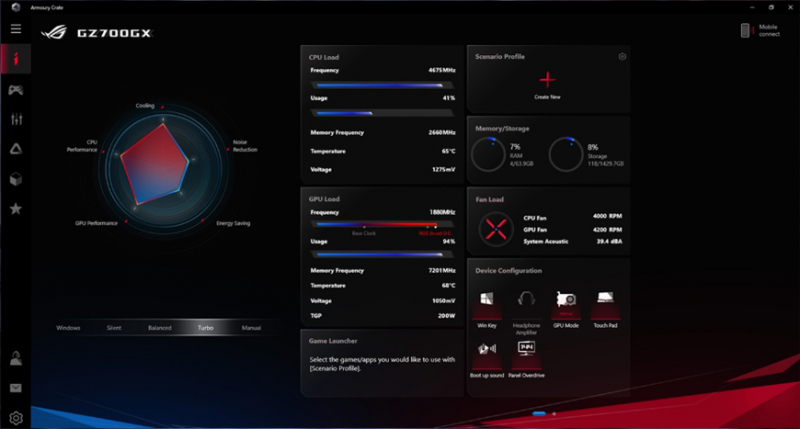Click the GPU TGP 200W value
This screenshot has width=800, height=429.
click(446, 316)
